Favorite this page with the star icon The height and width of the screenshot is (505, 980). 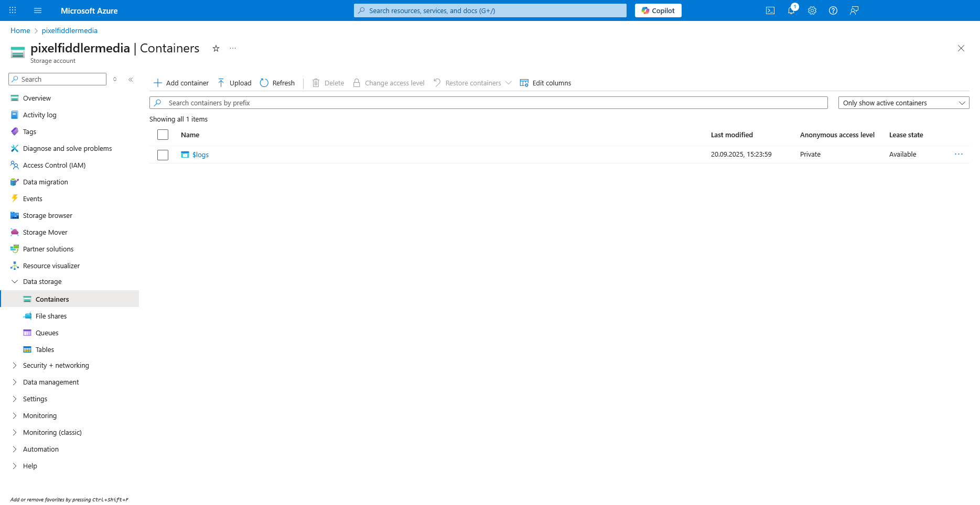216,48
